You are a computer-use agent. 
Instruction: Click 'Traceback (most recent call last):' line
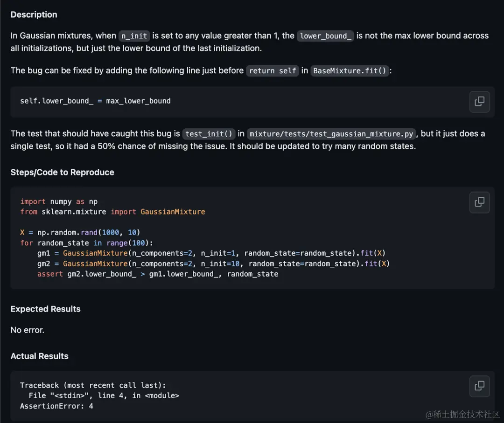click(x=93, y=385)
